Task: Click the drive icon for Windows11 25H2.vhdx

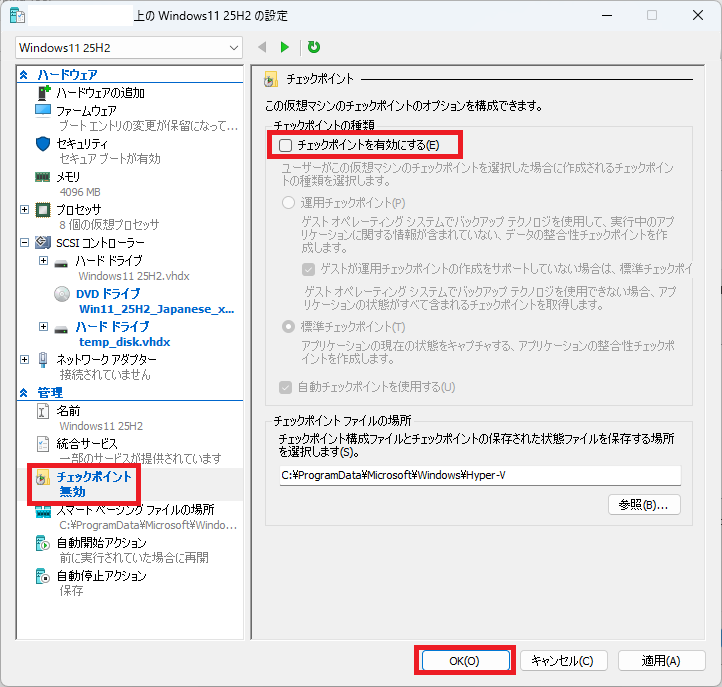Action: [61, 264]
